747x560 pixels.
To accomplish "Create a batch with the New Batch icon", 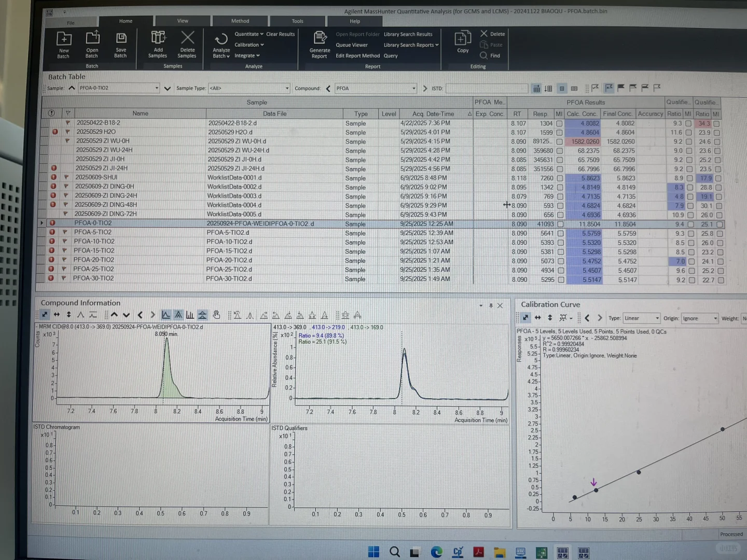I will 63,45.
